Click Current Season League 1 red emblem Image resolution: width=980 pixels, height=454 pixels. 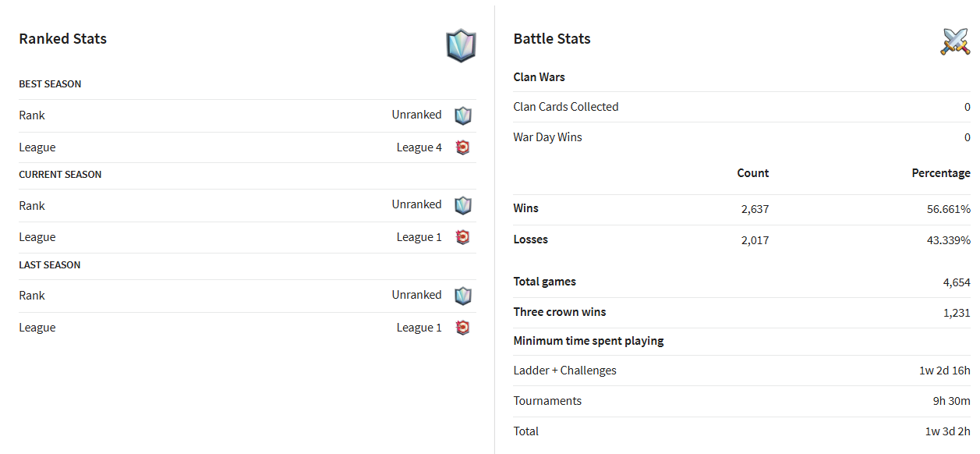coord(462,237)
